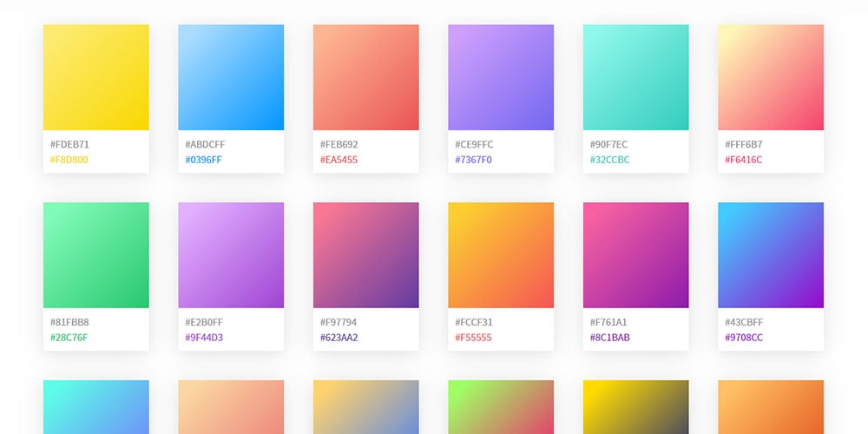The image size is (868, 434).
Task: Open the lime-to-red gradient swatch in bottom row
Action: tap(501, 407)
